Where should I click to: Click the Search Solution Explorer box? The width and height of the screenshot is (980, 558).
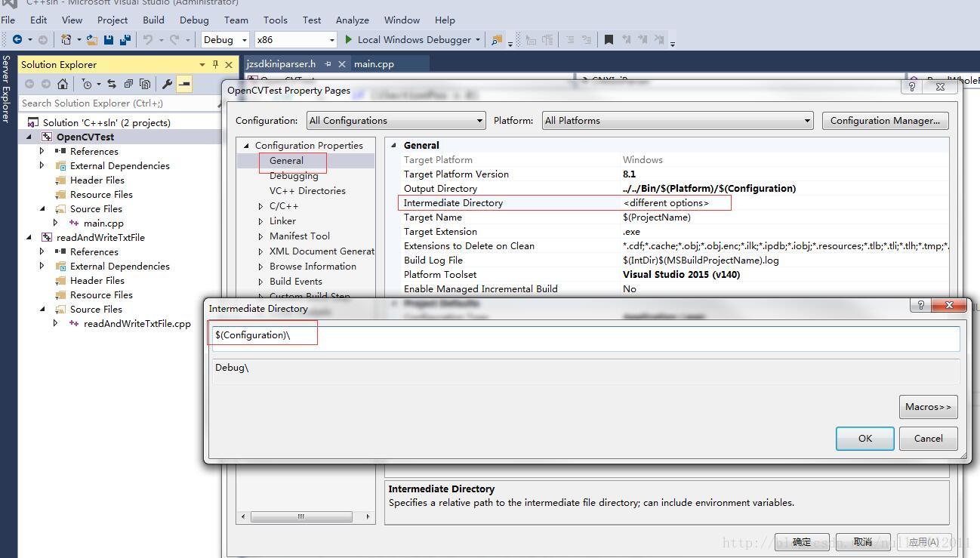[119, 103]
